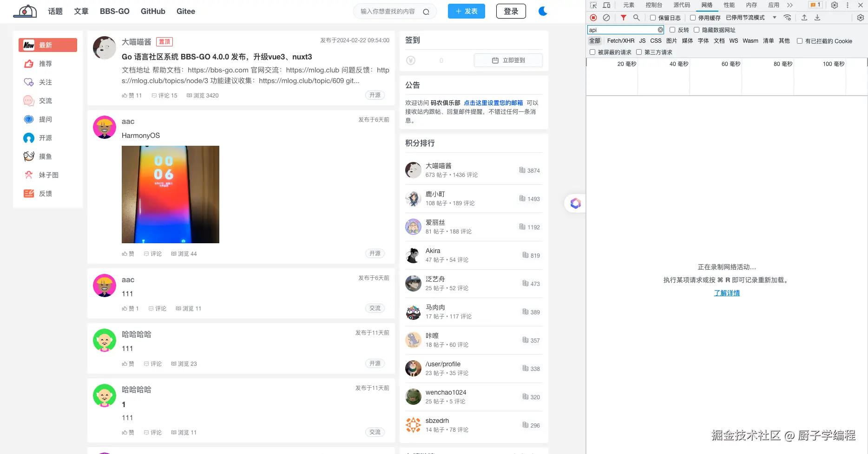Enable the 隐藏数据网址 checkbox
This screenshot has height=454, width=868.
click(x=697, y=30)
